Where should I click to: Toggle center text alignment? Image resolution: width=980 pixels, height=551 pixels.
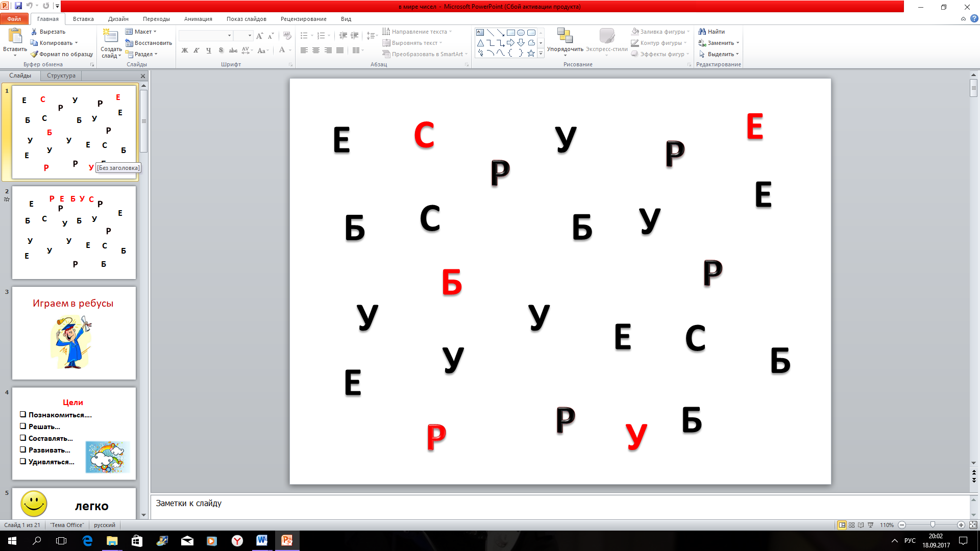point(316,50)
